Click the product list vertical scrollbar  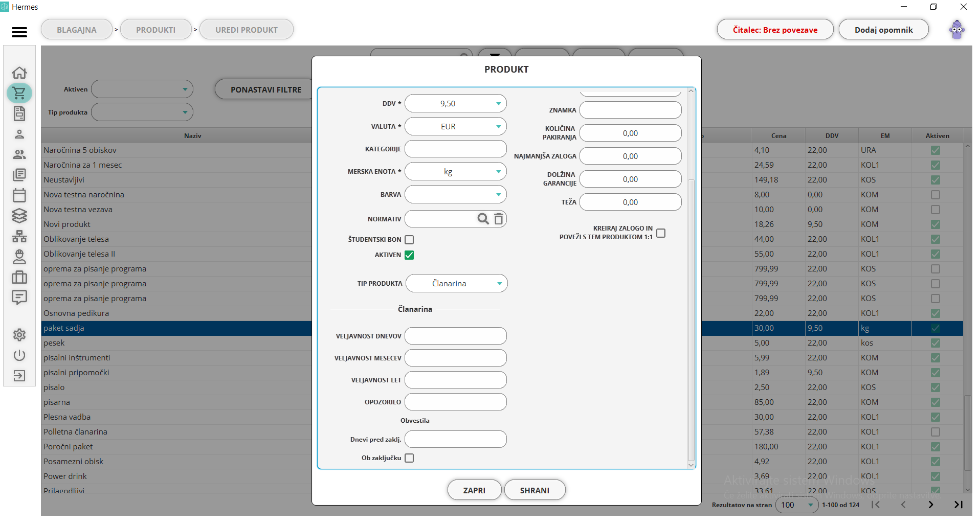tap(967, 432)
